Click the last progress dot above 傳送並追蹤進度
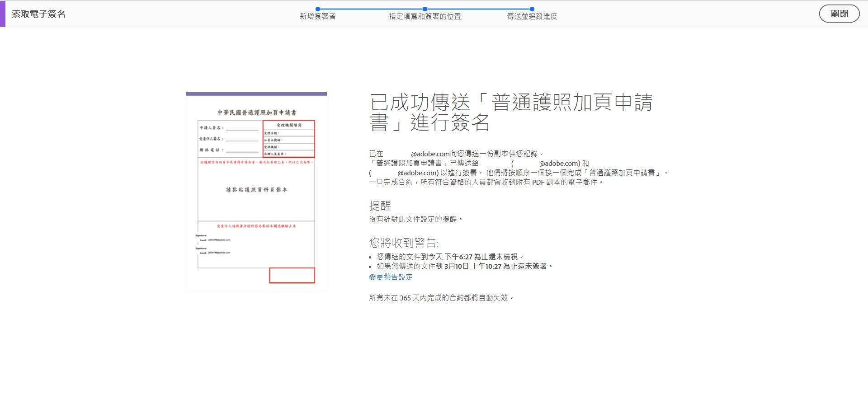 532,9
